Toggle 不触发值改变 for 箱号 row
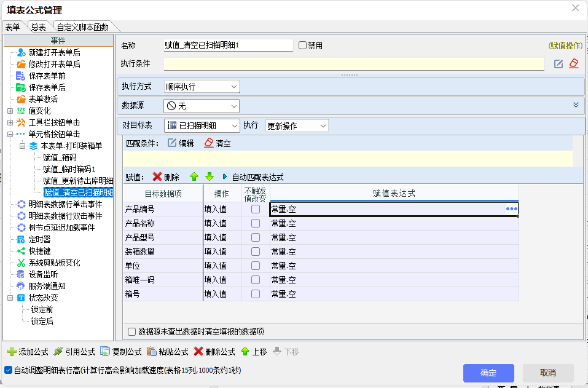The height and width of the screenshot is (388, 588). coord(256,294)
